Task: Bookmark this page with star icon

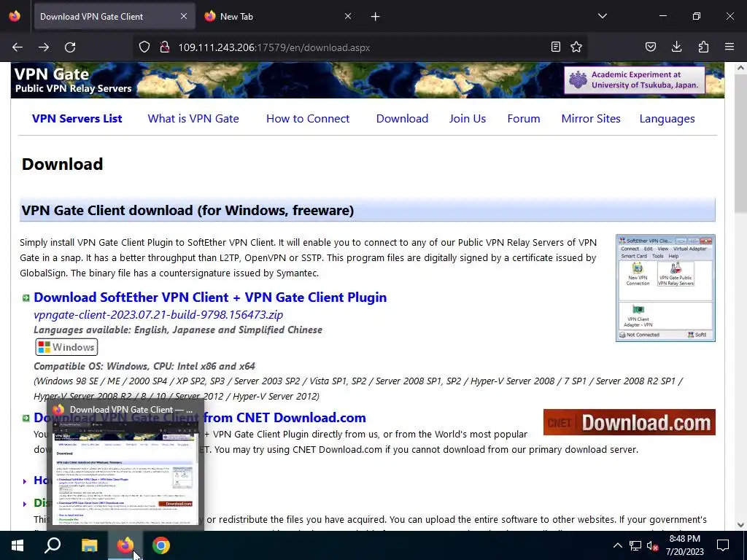Action: [576, 47]
